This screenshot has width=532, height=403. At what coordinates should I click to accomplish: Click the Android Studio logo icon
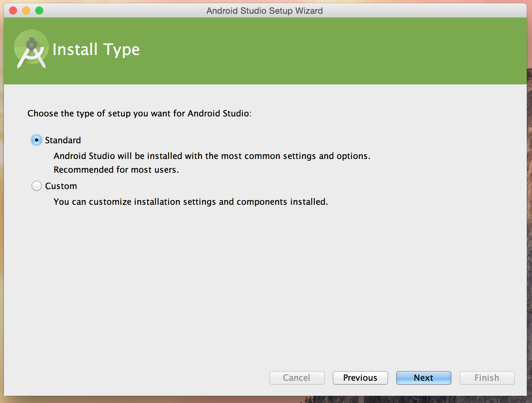coord(31,49)
